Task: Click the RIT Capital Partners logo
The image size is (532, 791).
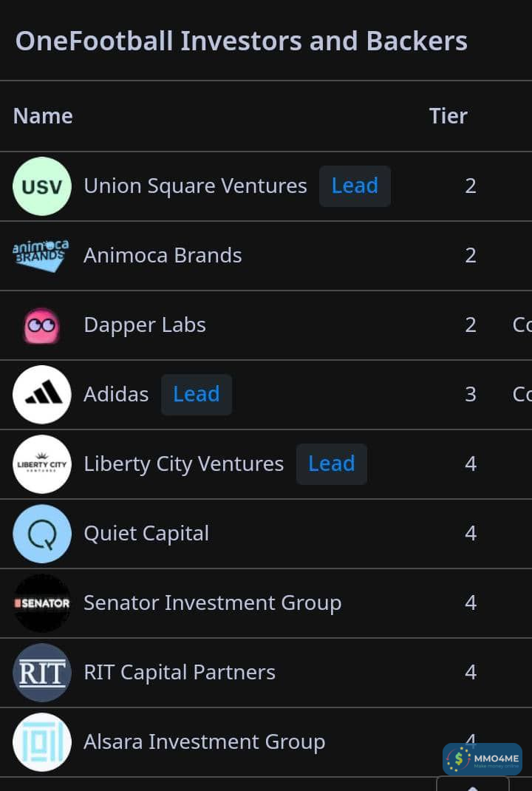Action: click(42, 673)
